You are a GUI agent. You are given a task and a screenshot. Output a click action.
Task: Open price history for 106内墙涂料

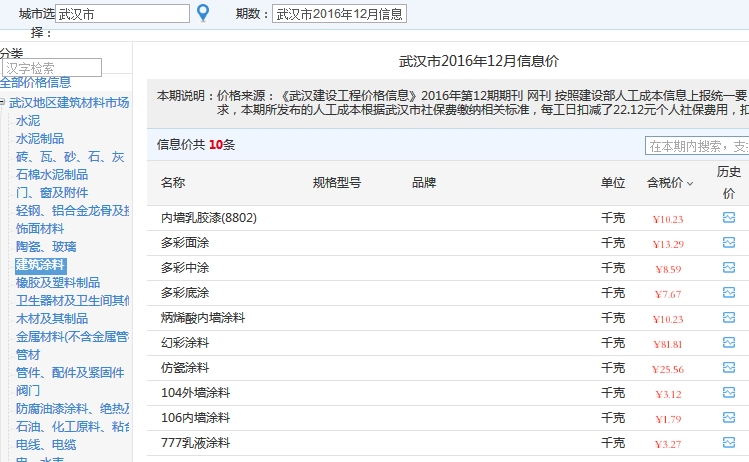(x=728, y=418)
